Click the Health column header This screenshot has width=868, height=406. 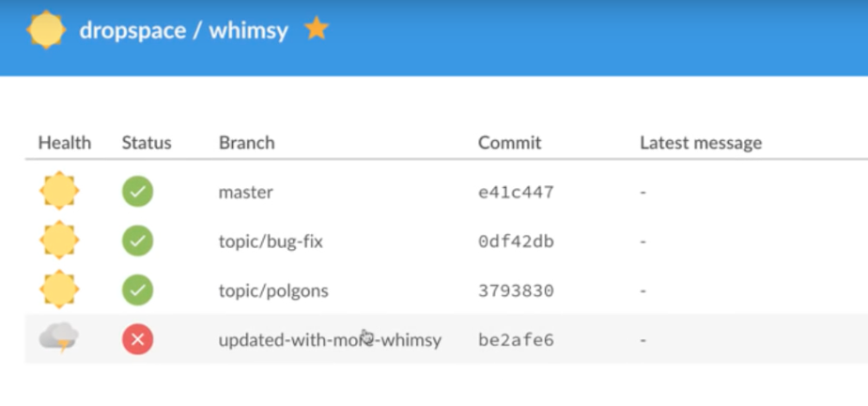tap(65, 142)
